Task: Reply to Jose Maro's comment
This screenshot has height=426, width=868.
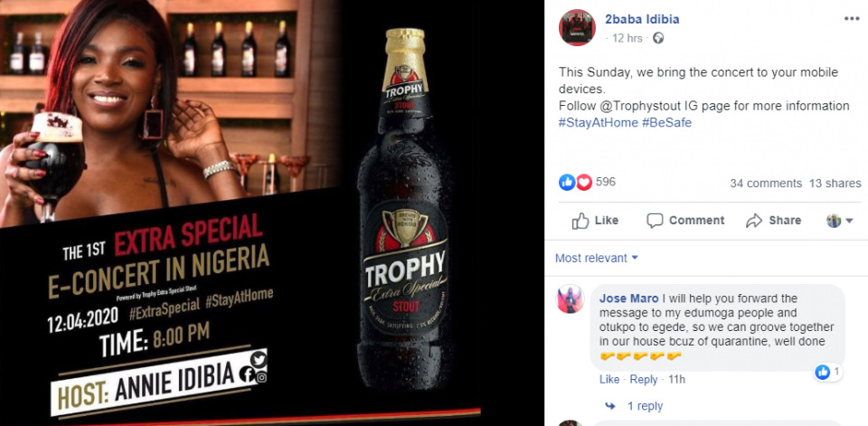Action: coord(644,380)
